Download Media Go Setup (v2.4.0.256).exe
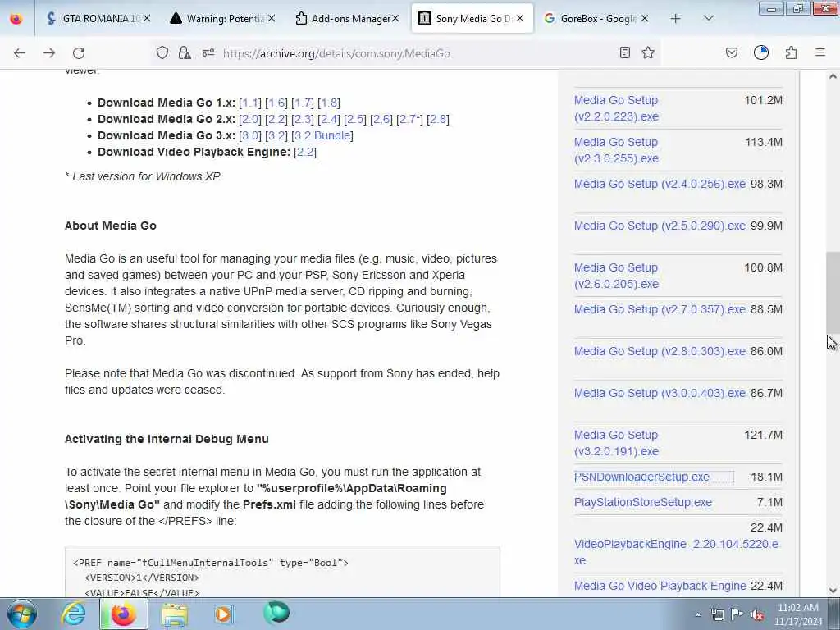 [x=660, y=184]
